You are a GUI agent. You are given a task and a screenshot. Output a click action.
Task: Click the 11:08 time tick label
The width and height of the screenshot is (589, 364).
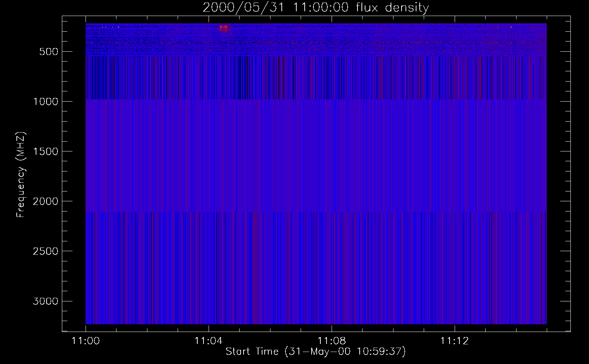332,341
